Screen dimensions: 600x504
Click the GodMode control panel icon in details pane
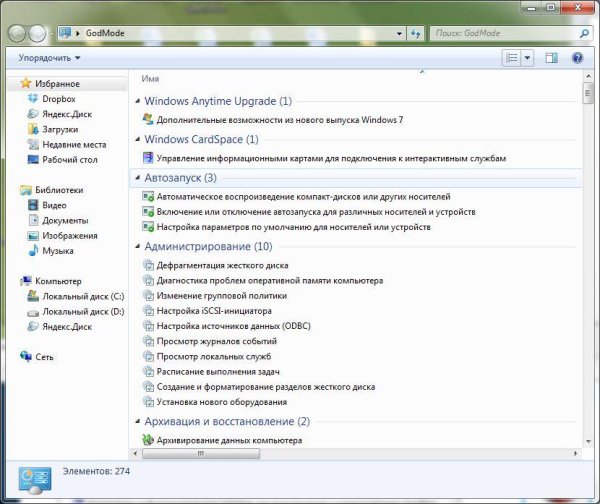coord(35,480)
